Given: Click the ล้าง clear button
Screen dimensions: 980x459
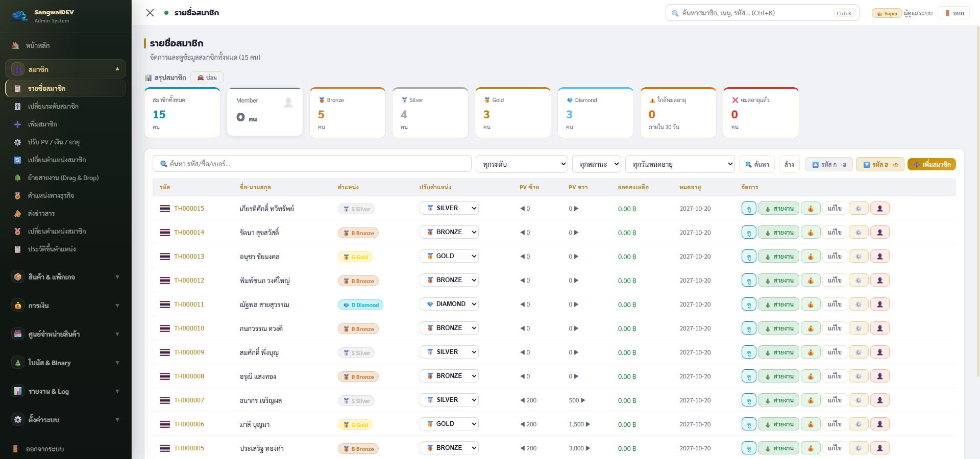Looking at the screenshot, I should 789,164.
